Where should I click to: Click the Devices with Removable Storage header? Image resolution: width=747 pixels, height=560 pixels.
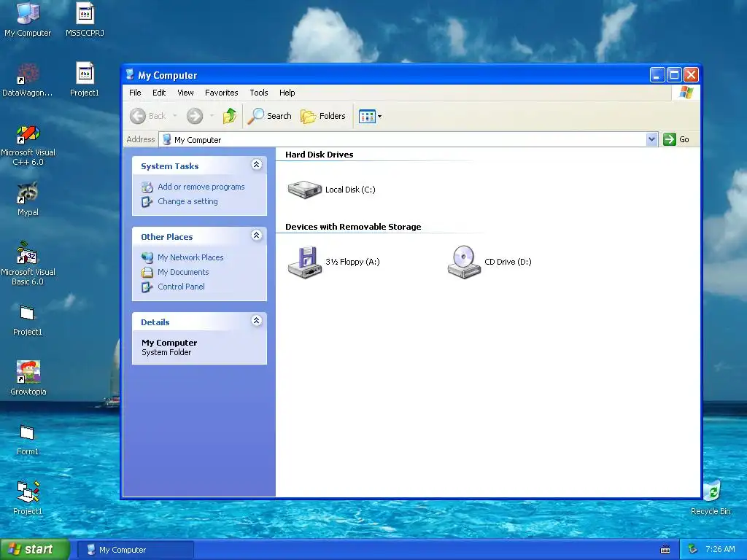353,227
